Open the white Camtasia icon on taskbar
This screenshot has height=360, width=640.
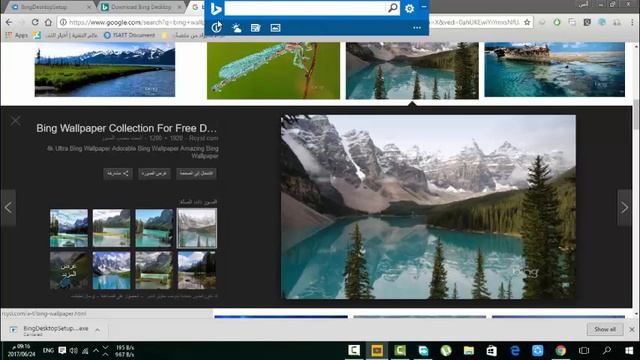354,351
